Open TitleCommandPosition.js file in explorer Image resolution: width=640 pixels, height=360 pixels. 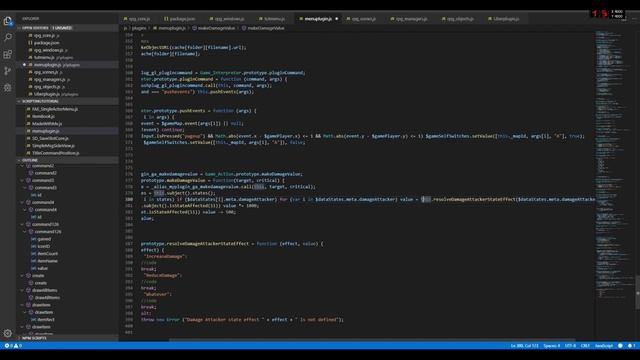click(67, 153)
